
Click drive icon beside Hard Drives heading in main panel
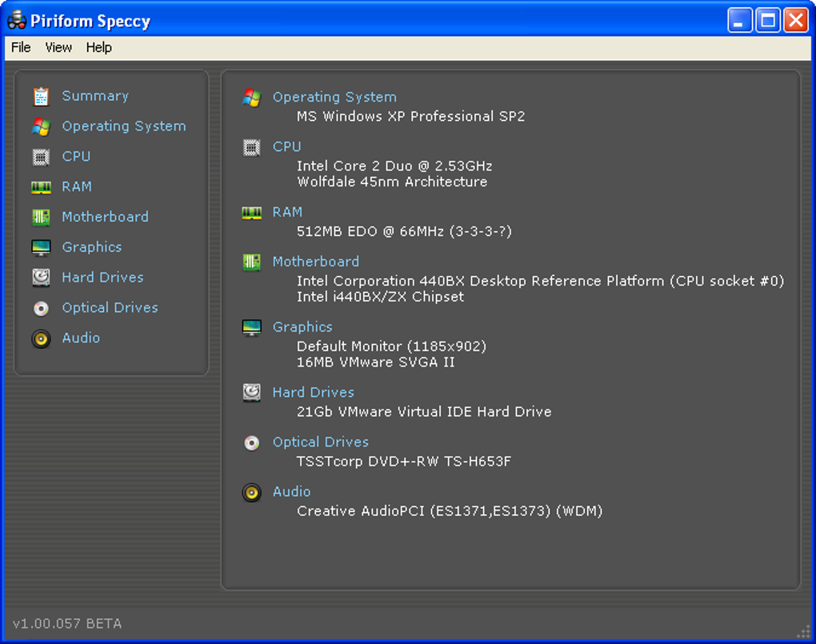252,393
